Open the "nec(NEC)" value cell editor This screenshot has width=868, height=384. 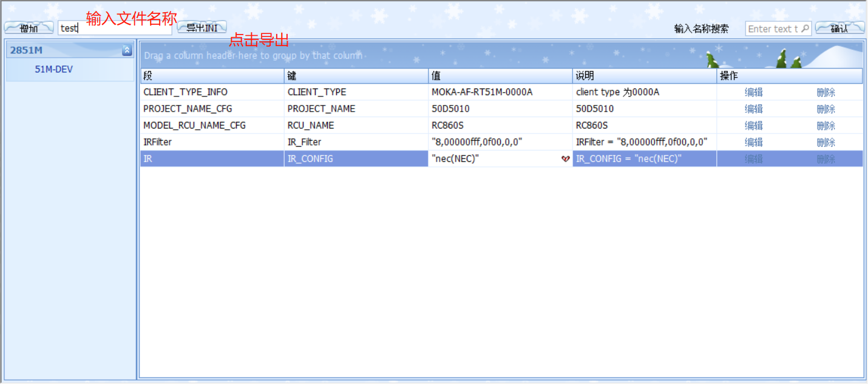492,159
